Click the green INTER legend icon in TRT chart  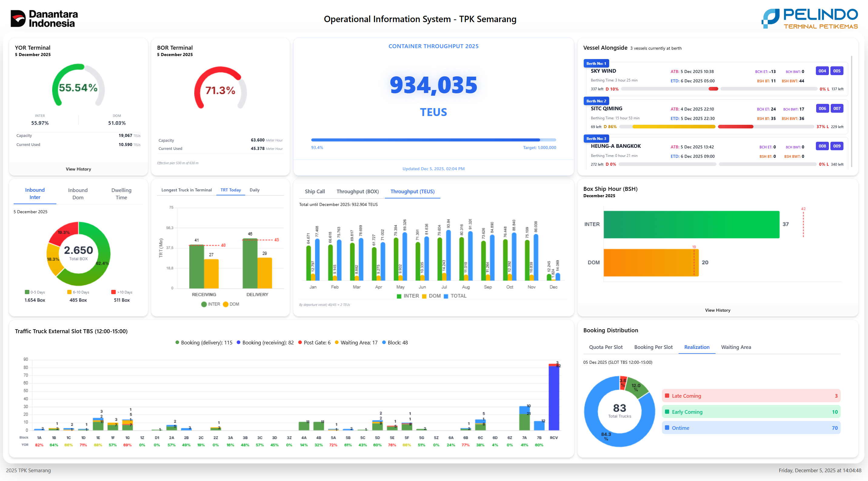coord(204,304)
